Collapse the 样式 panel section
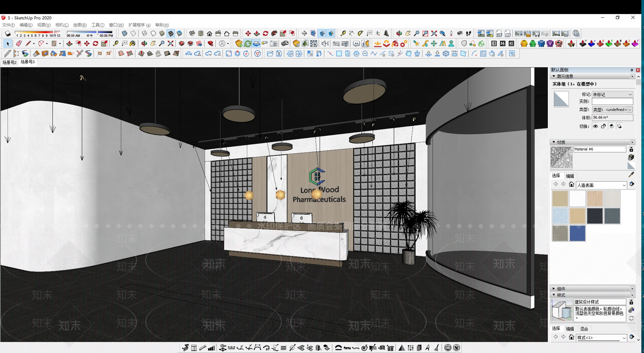 click(x=554, y=295)
